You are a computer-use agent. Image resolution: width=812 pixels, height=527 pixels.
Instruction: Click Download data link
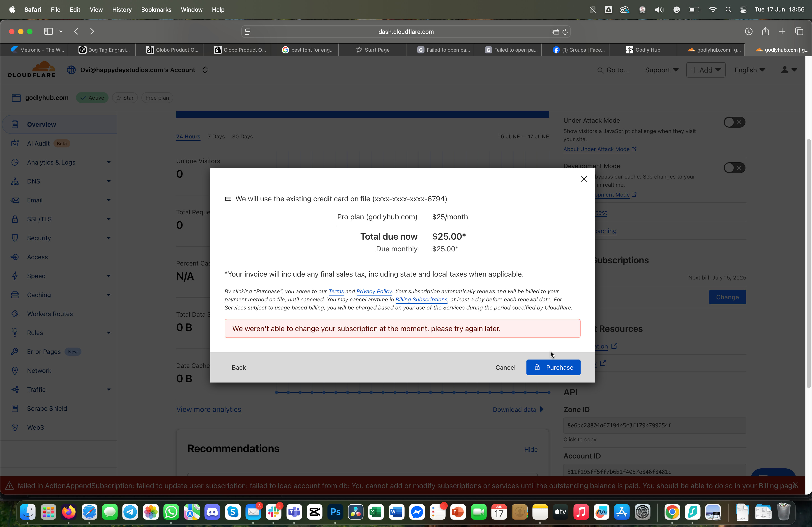click(518, 409)
